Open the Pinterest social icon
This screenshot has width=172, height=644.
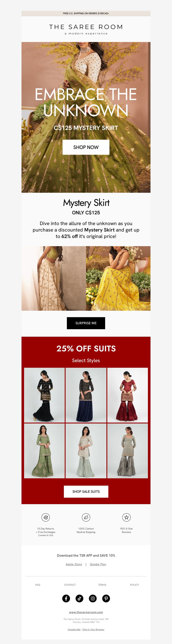(x=106, y=598)
